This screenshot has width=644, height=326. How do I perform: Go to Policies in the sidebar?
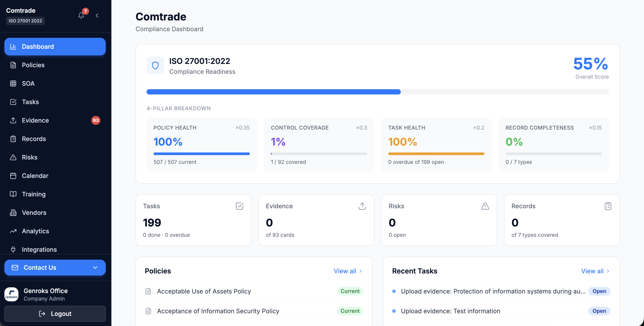click(55, 65)
